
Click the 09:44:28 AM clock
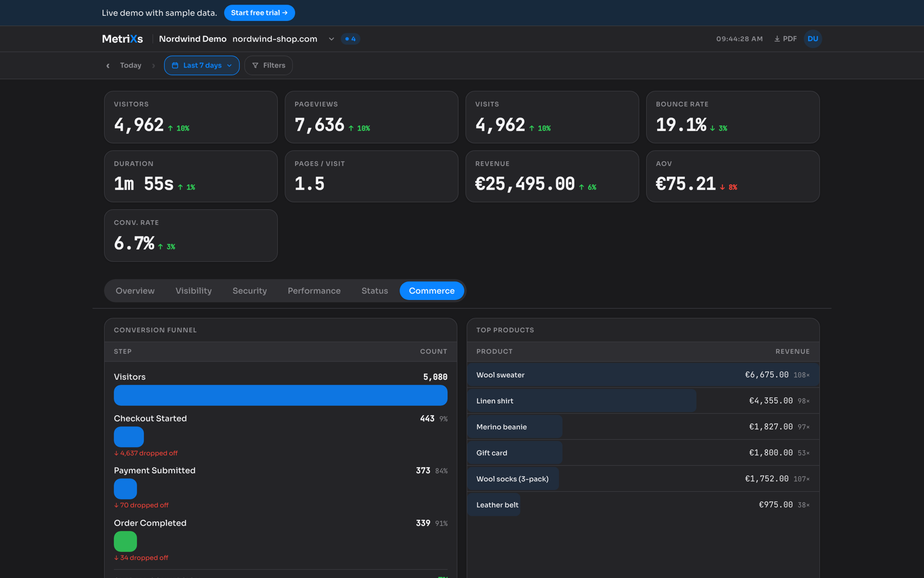click(x=739, y=39)
